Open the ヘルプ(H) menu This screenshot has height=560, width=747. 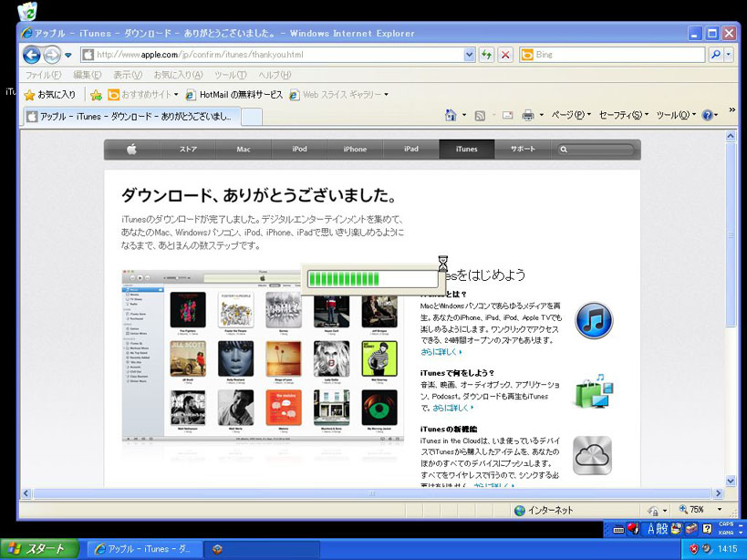point(275,75)
